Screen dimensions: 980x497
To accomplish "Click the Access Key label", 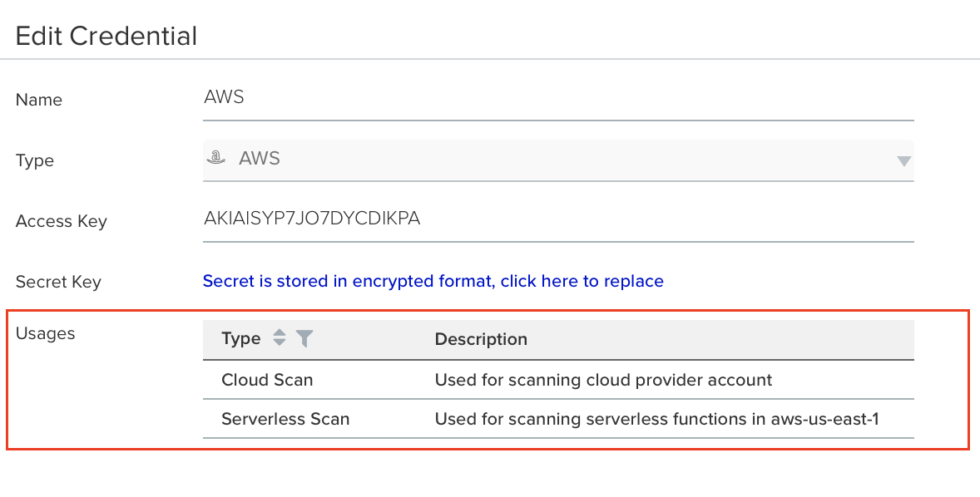I will pos(62,222).
